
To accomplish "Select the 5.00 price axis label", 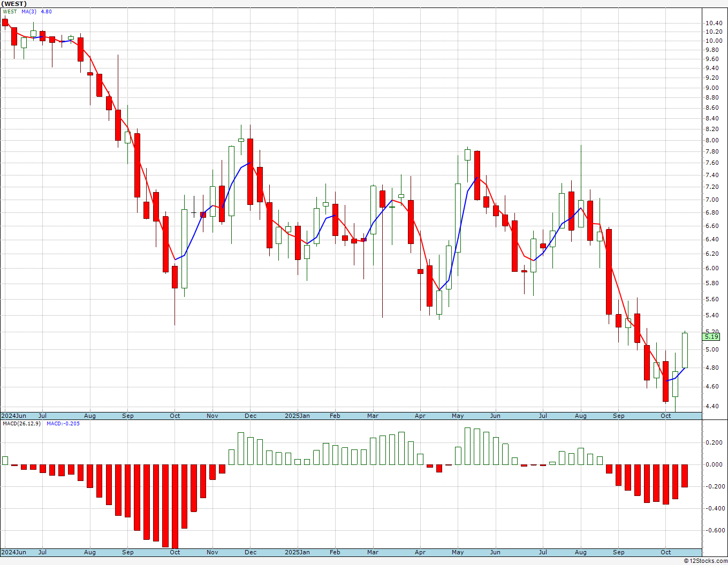I will 713,350.
